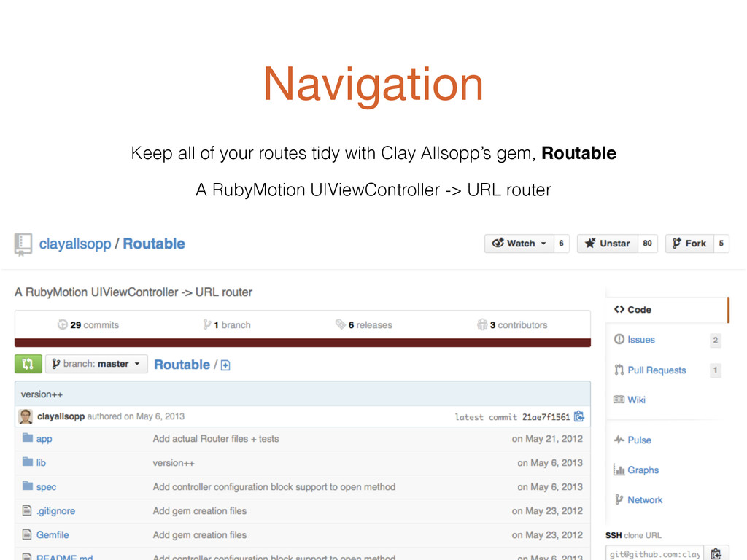This screenshot has height=560, width=747.
Task: Click clayallsopp's avatar thumbnail on the commit row
Action: 26,416
